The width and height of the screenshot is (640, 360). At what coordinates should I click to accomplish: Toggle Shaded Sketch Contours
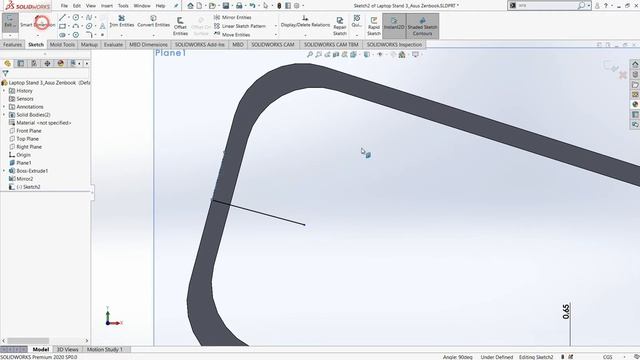[422, 26]
